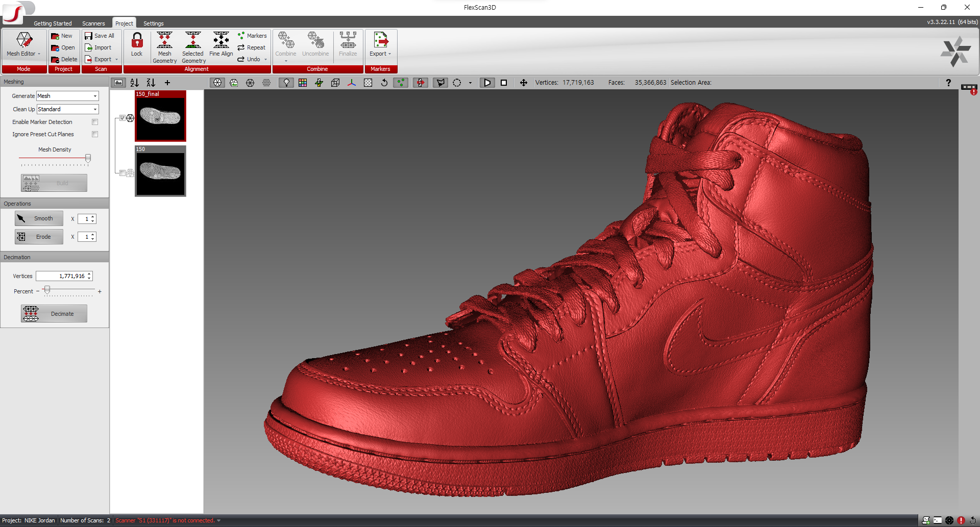Click the Decimate button
The image size is (980, 527).
coord(54,314)
